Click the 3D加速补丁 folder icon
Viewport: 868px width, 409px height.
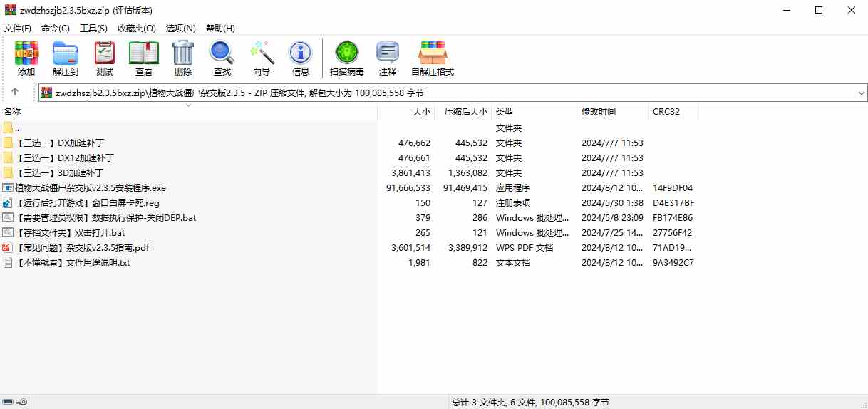tap(8, 173)
